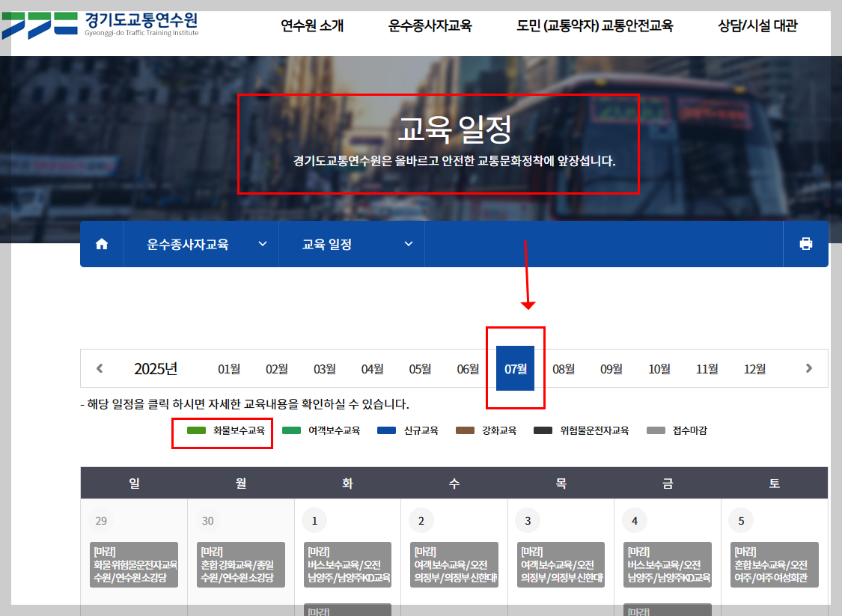The width and height of the screenshot is (842, 616).
Task: Open the 버스보수교육/오전 event on day 4
Action: (x=668, y=564)
